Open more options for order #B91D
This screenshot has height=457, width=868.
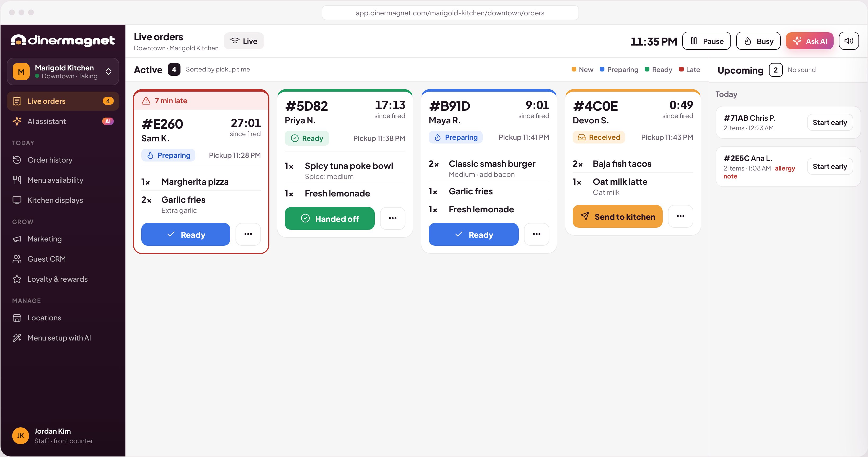pos(536,234)
